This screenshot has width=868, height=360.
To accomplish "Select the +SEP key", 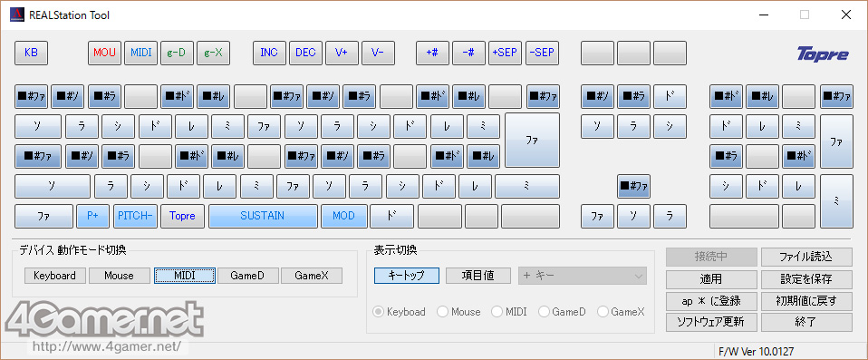I will point(505,54).
